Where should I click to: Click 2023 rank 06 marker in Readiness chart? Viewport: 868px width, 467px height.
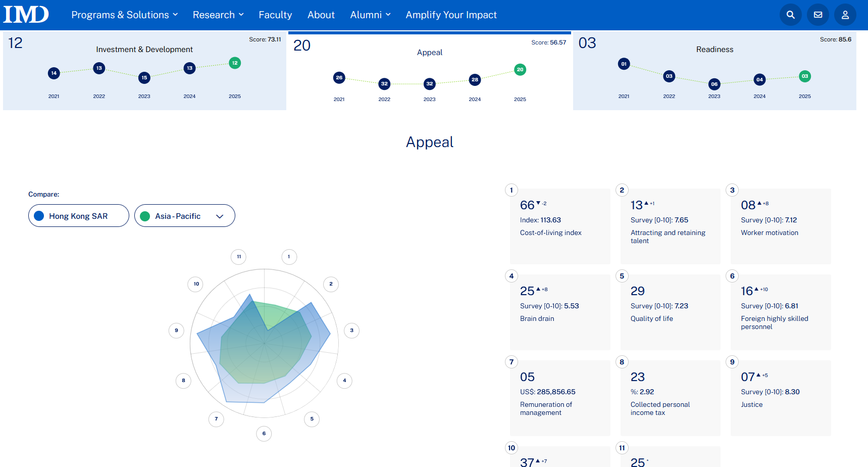(x=714, y=84)
